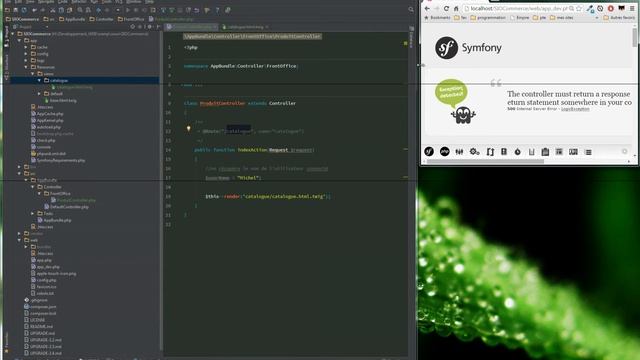Collapse the web folder in project tree
640x360 pixels.
click(19, 240)
